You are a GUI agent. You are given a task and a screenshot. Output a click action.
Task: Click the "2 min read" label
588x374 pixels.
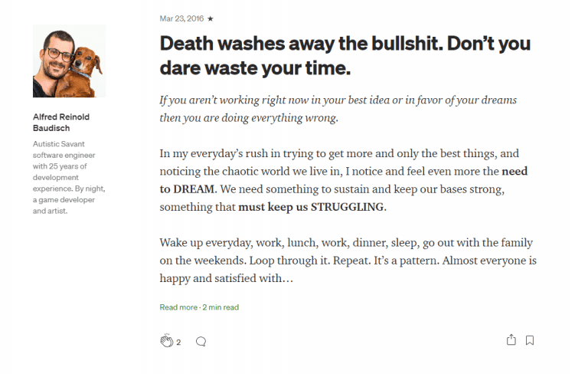220,307
